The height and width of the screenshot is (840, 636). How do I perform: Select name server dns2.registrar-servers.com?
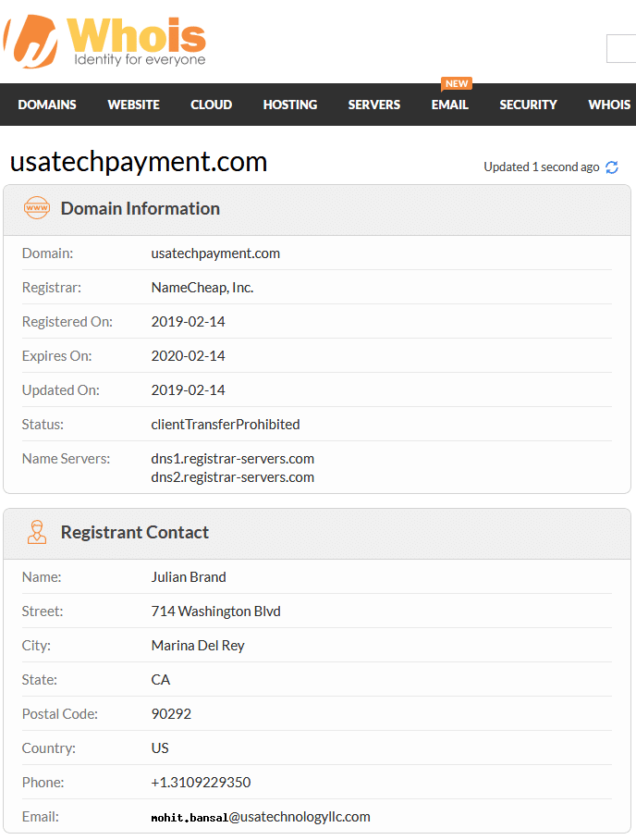pos(232,477)
